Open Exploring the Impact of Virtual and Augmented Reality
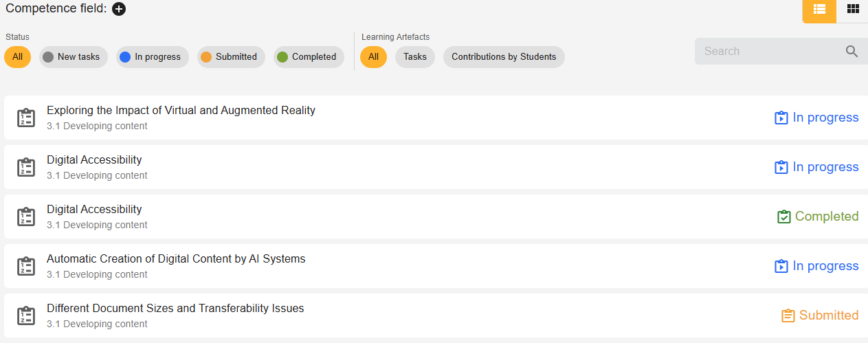The image size is (868, 343). pos(181,111)
